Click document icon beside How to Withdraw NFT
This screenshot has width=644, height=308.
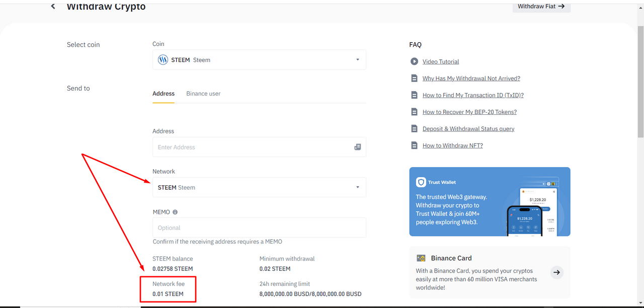click(x=414, y=145)
